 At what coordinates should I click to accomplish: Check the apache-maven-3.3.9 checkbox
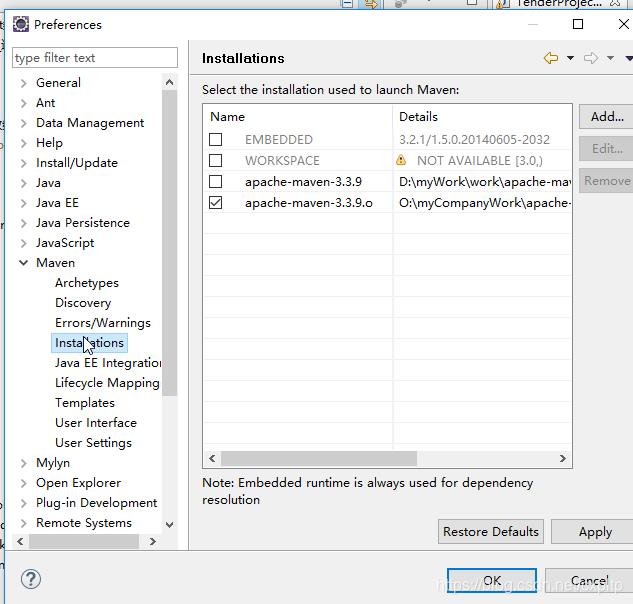point(216,182)
